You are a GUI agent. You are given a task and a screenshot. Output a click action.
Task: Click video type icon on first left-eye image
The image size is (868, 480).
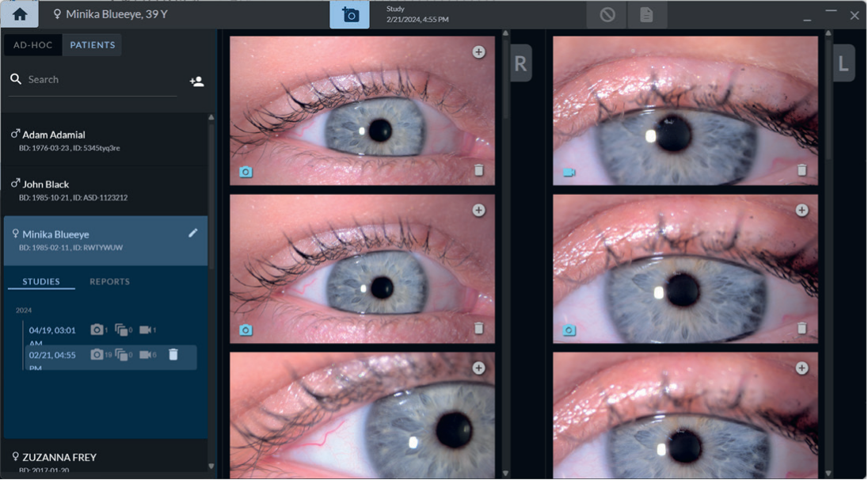coord(569,173)
